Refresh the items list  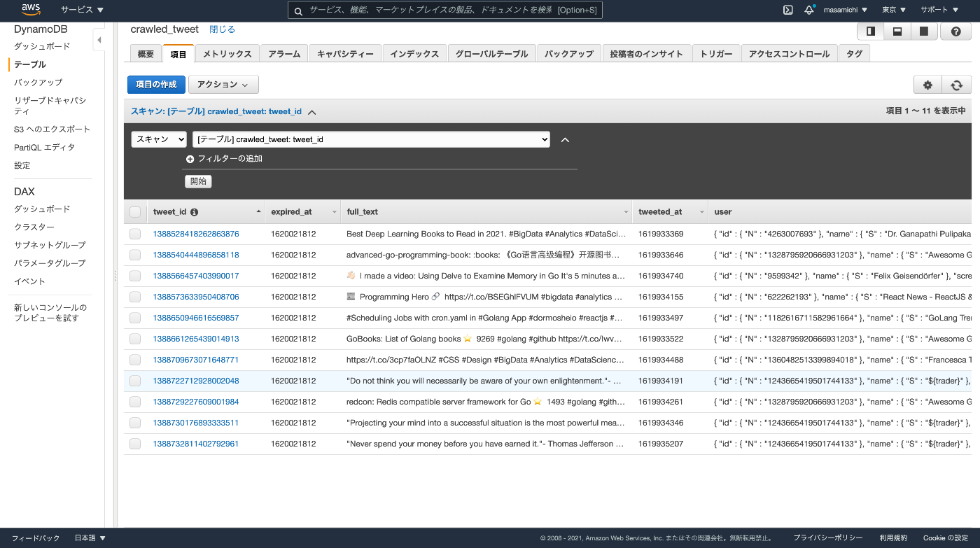pos(956,85)
